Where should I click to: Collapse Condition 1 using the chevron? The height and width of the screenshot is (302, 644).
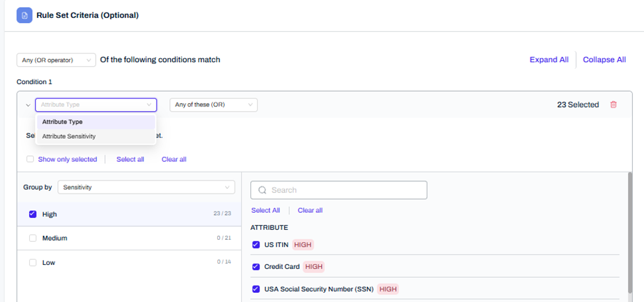(x=28, y=105)
